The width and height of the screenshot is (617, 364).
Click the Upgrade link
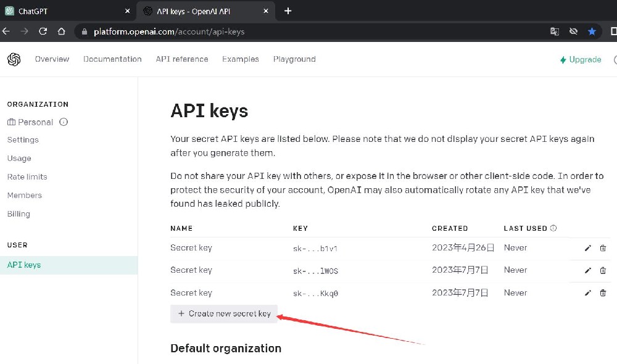point(581,59)
